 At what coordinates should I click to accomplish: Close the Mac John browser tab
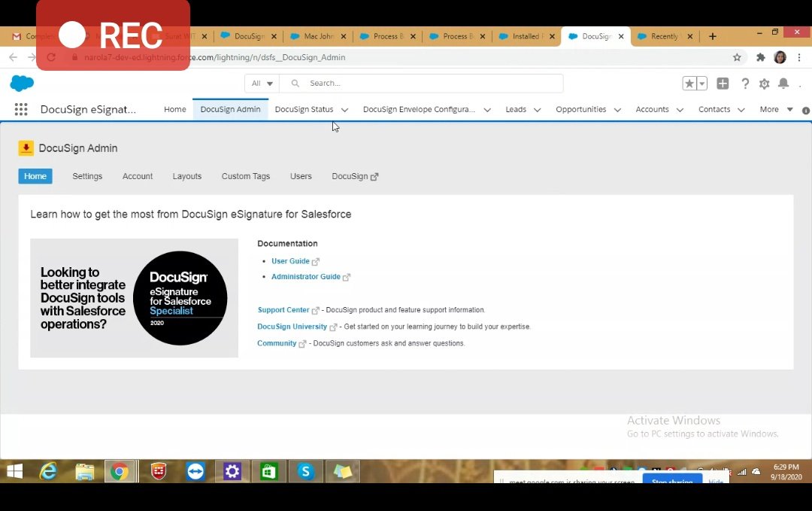344,36
